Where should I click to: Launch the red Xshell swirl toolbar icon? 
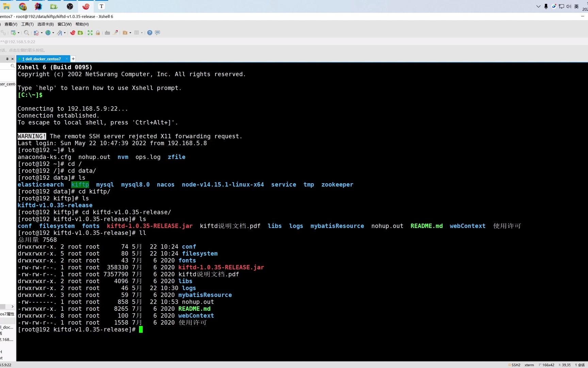coord(72,33)
